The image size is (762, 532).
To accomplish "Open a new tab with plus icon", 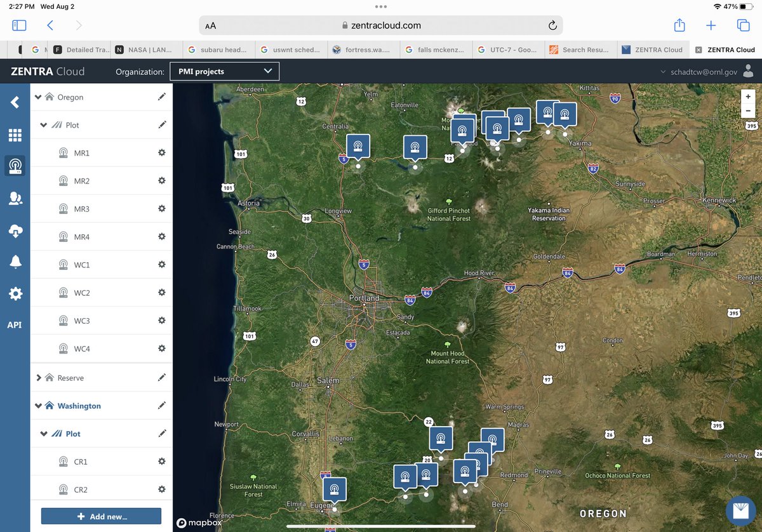I will (x=711, y=25).
